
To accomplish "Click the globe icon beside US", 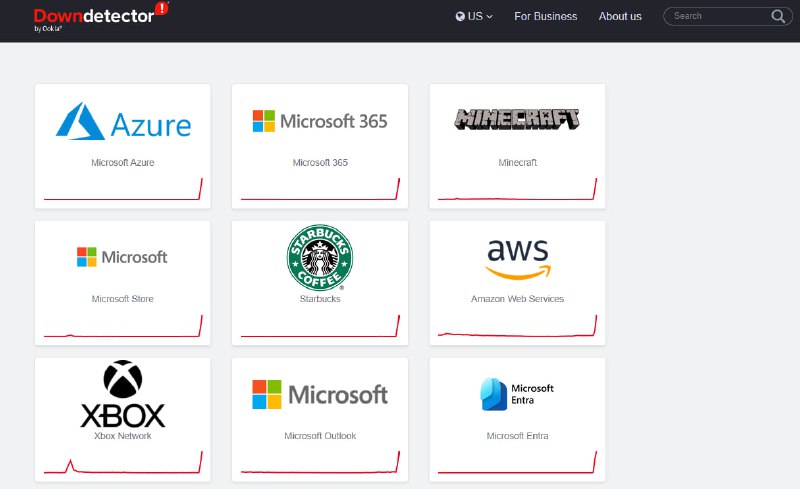I will pyautogui.click(x=460, y=16).
